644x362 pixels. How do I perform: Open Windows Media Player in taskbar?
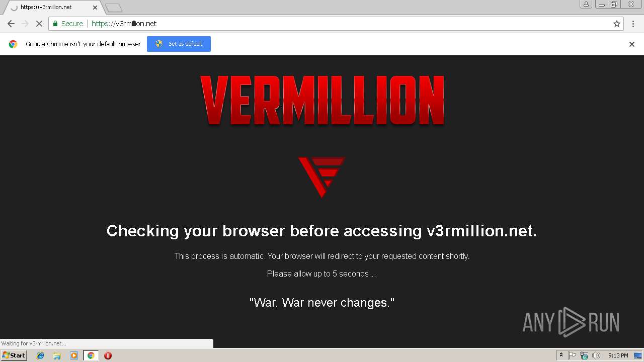(74, 355)
